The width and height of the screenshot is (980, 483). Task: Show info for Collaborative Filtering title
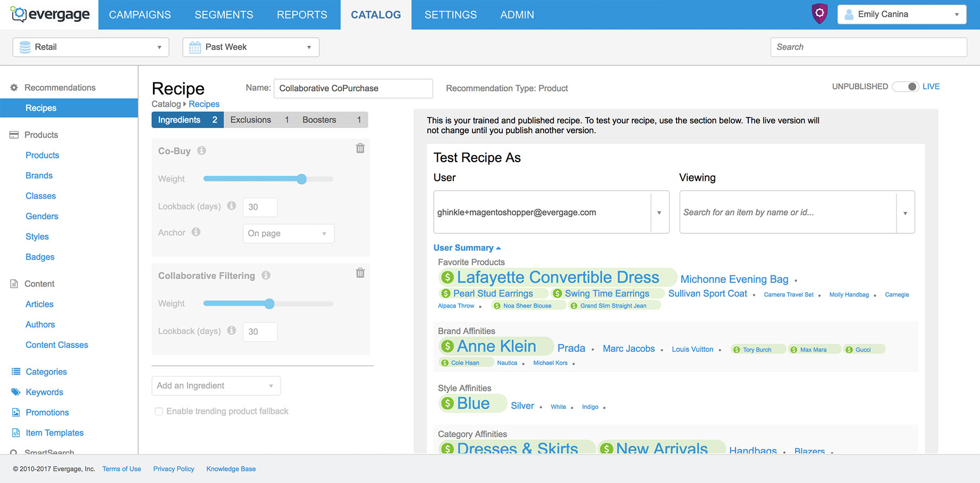tap(266, 275)
